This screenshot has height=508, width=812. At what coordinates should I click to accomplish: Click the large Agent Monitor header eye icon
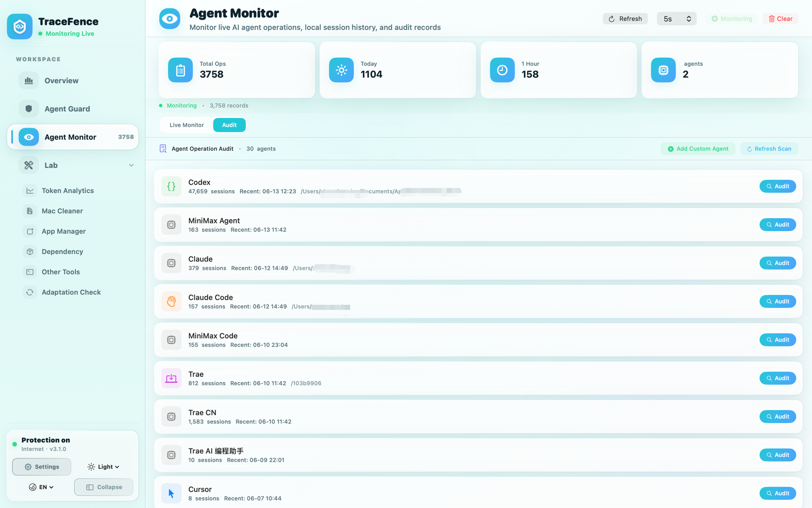click(170, 19)
